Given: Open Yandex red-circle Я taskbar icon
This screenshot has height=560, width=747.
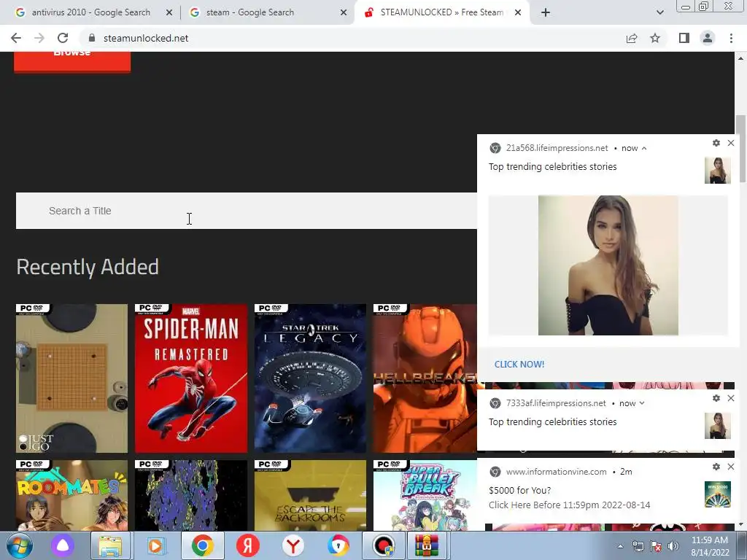Looking at the screenshot, I should tap(248, 545).
